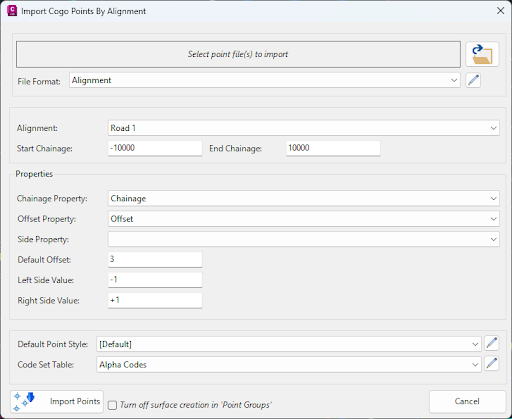The image size is (512, 419).
Task: Click the pencil icon beside Code Set Table
Action: 491,364
